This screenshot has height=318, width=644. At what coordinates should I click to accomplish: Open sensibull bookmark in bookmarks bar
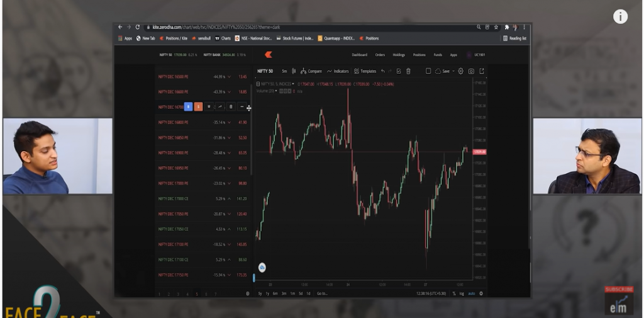point(201,38)
